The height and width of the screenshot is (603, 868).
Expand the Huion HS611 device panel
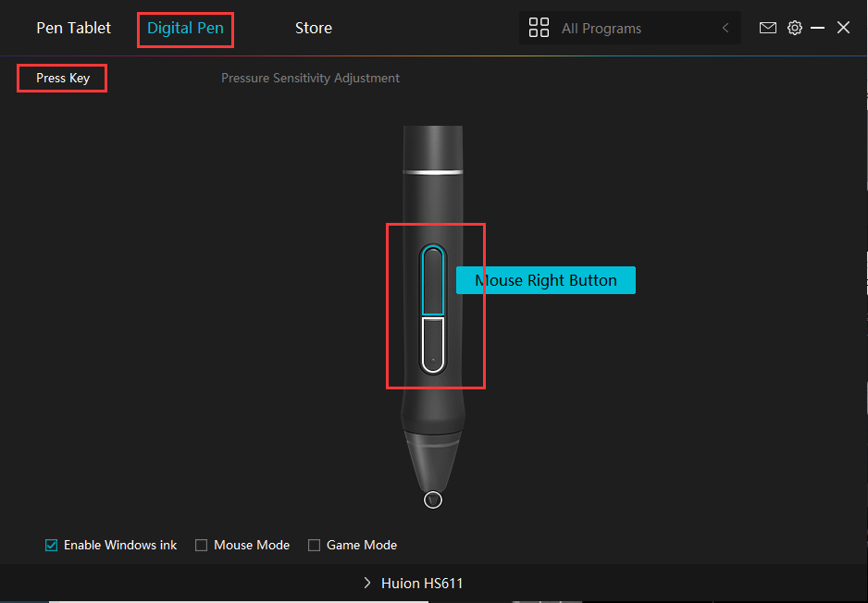368,583
